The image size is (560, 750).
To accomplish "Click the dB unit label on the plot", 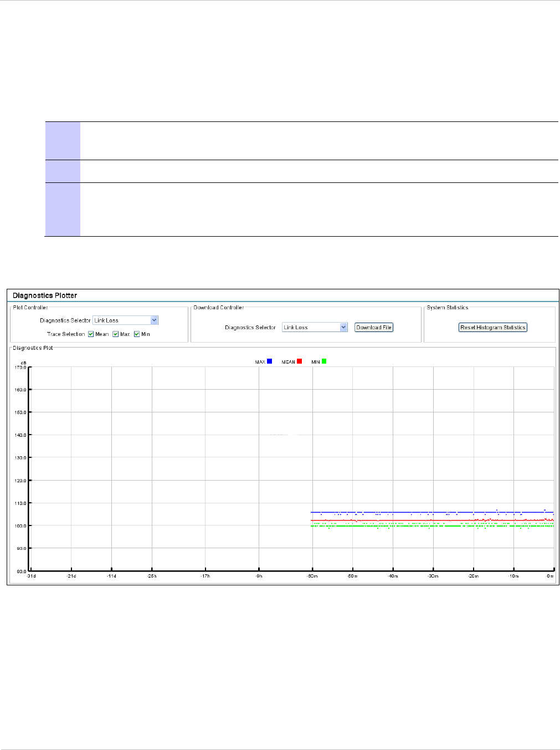I will [24, 363].
